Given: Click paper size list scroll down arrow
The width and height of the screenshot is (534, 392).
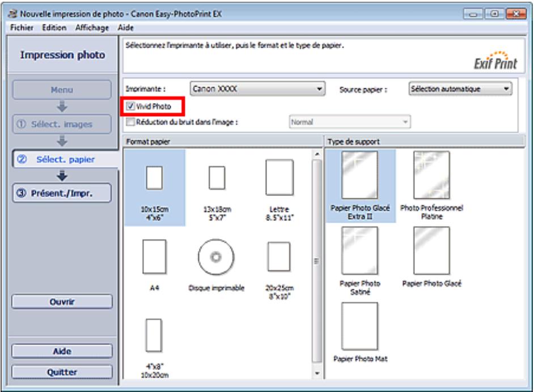Looking at the screenshot, I should [317, 373].
